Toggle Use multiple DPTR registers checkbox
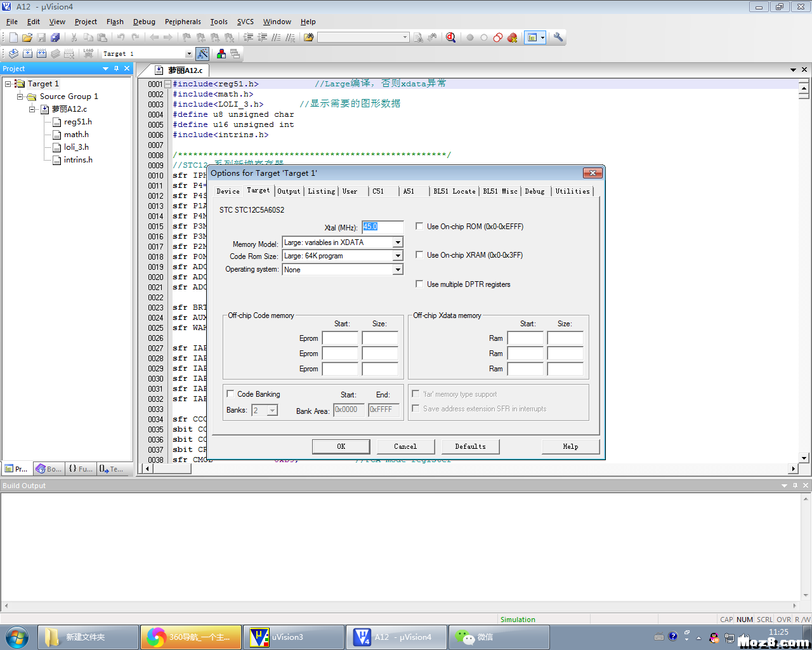Image resolution: width=812 pixels, height=650 pixels. [x=419, y=284]
